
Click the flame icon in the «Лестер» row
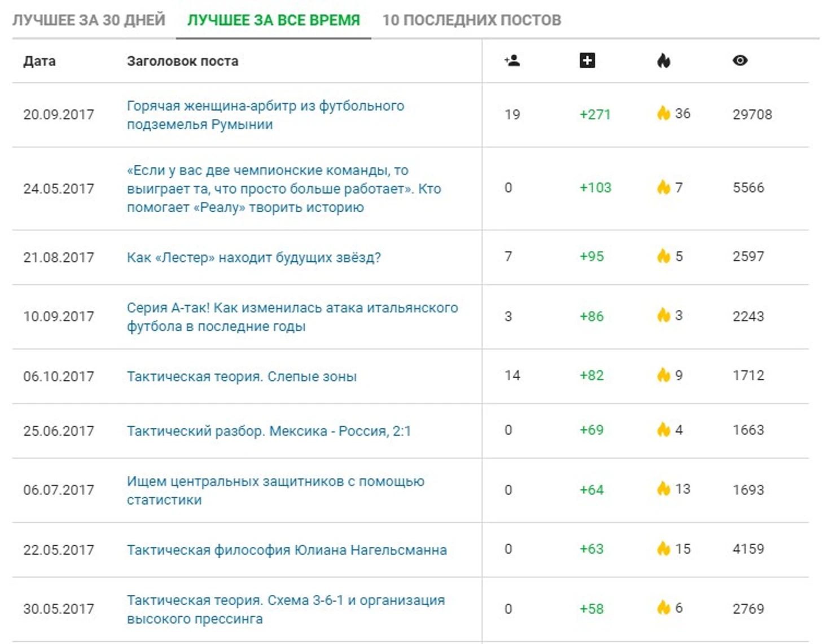click(663, 257)
